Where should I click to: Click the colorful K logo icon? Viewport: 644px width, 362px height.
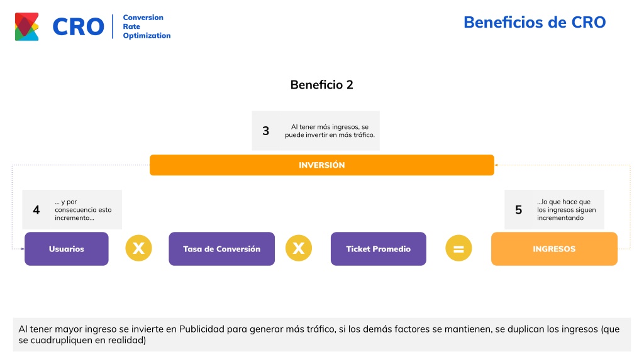(x=26, y=26)
